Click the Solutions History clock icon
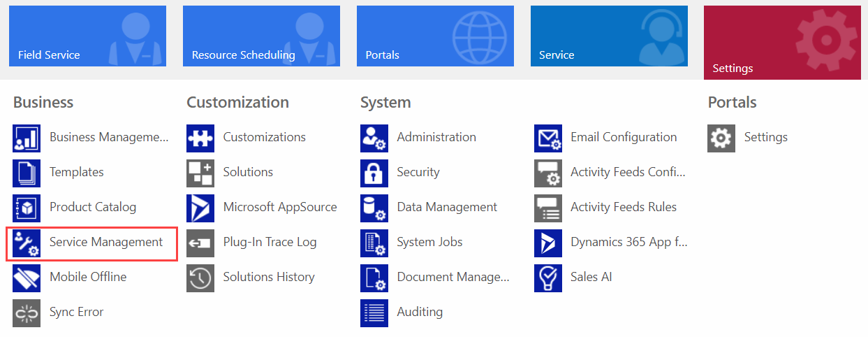The height and width of the screenshot is (337, 868). pos(200,278)
